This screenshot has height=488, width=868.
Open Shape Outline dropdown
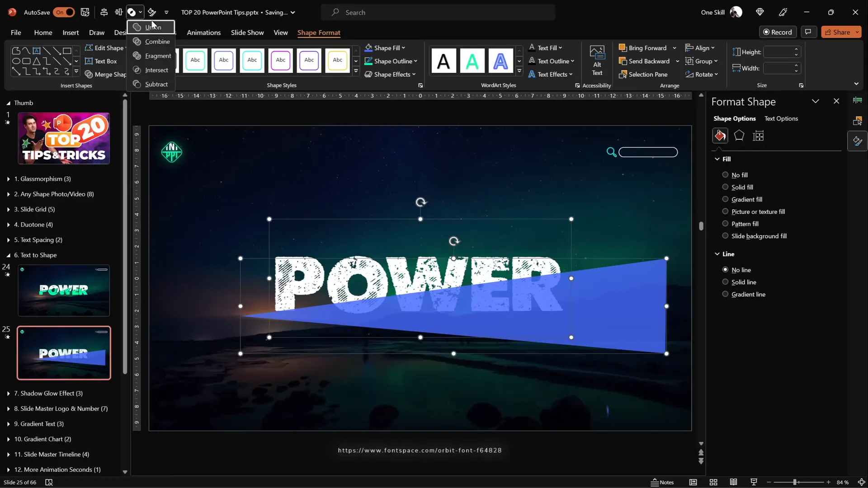391,61
